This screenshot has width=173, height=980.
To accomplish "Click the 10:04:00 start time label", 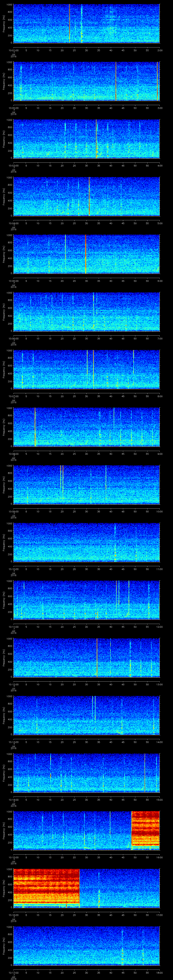I will [x=14, y=223].
